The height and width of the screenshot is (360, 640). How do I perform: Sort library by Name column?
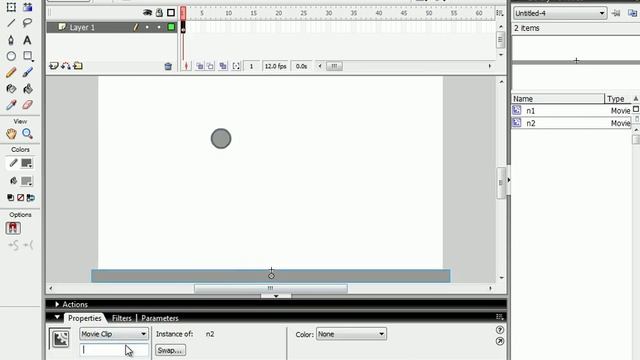[558, 99]
